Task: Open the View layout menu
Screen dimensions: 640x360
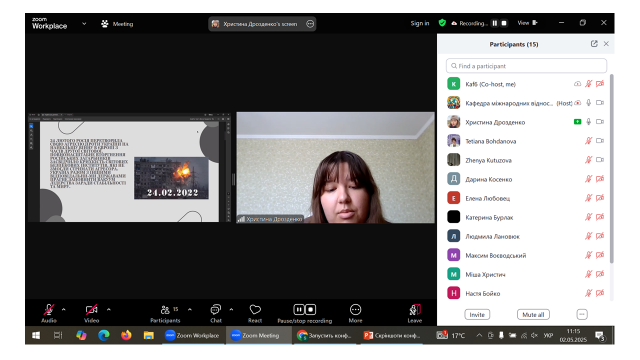Action: tap(527, 23)
